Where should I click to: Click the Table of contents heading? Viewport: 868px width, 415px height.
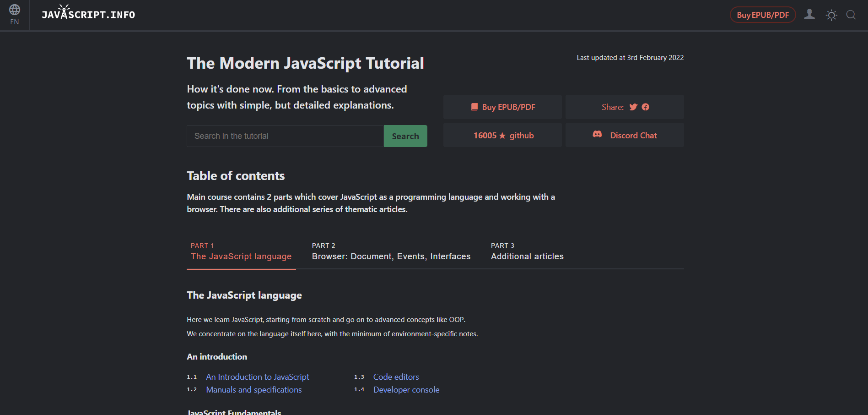tap(236, 176)
